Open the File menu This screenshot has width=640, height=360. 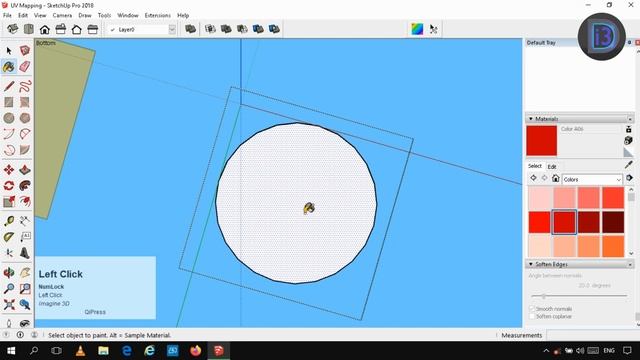point(7,15)
